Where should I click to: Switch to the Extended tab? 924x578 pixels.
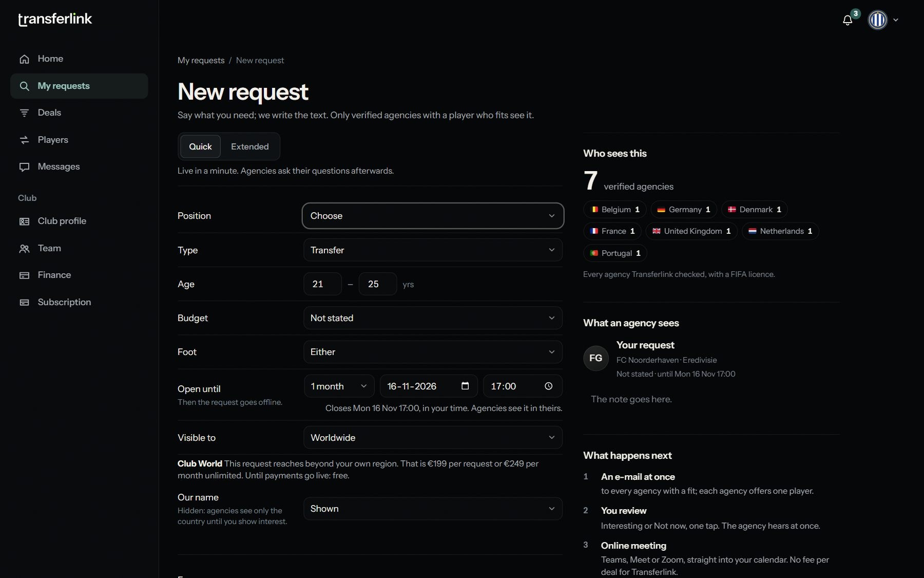coord(249,146)
